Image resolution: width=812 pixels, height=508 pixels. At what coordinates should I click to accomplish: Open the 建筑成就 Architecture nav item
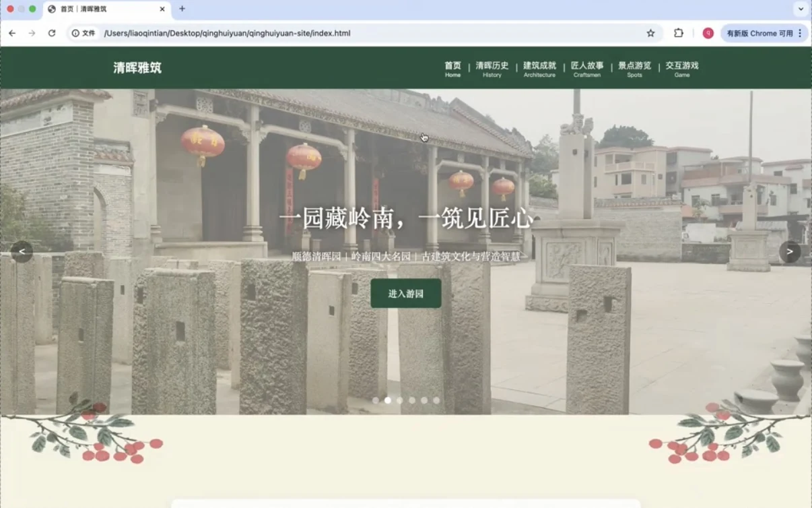point(540,69)
